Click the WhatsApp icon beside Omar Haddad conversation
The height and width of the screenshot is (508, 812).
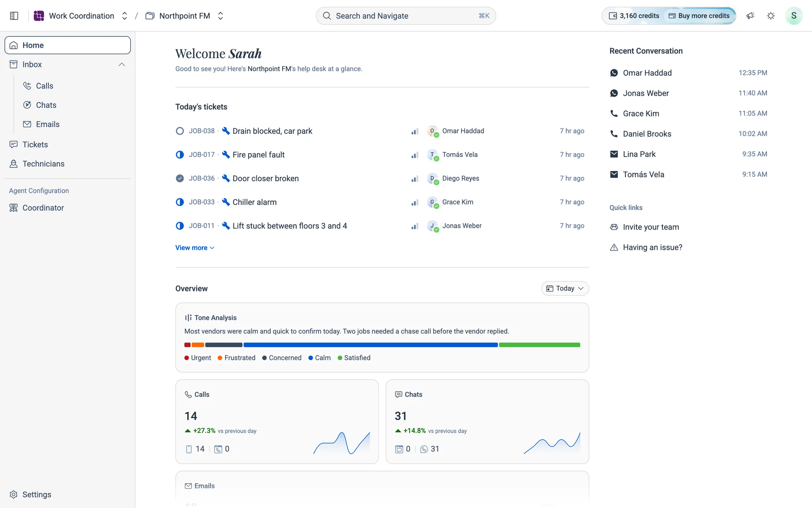pos(614,73)
